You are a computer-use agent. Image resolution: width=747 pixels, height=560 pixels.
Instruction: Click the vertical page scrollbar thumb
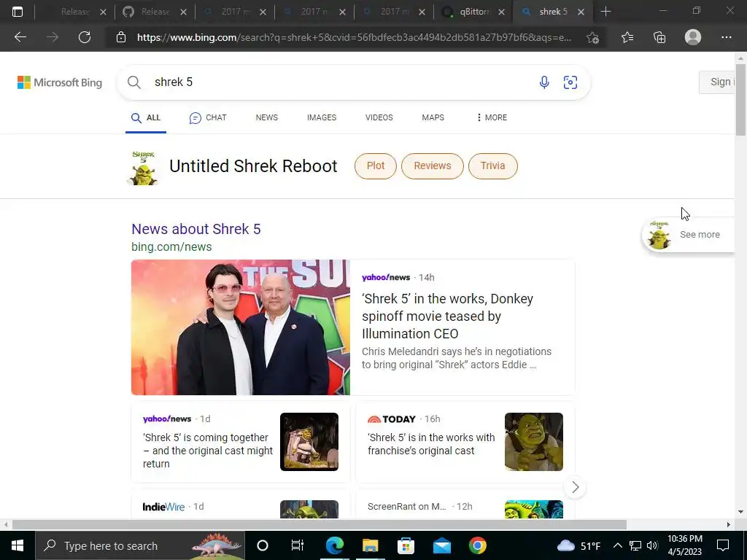point(741,99)
